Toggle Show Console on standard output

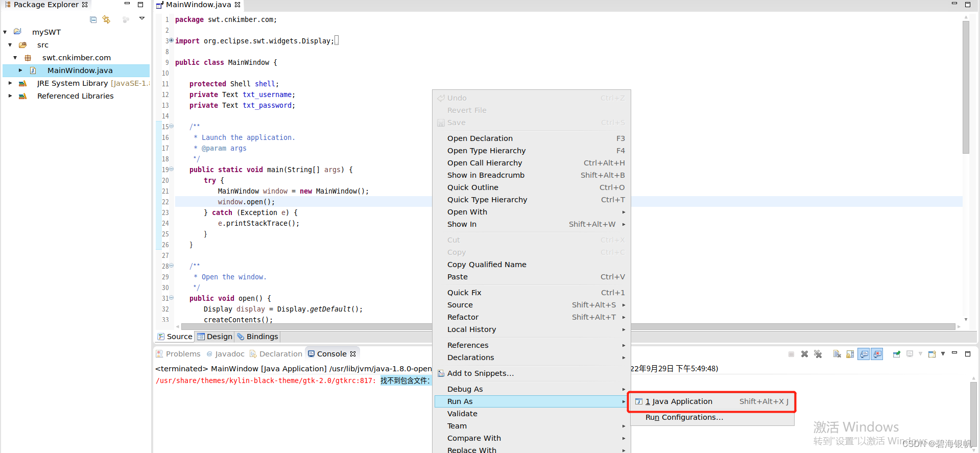click(x=864, y=354)
